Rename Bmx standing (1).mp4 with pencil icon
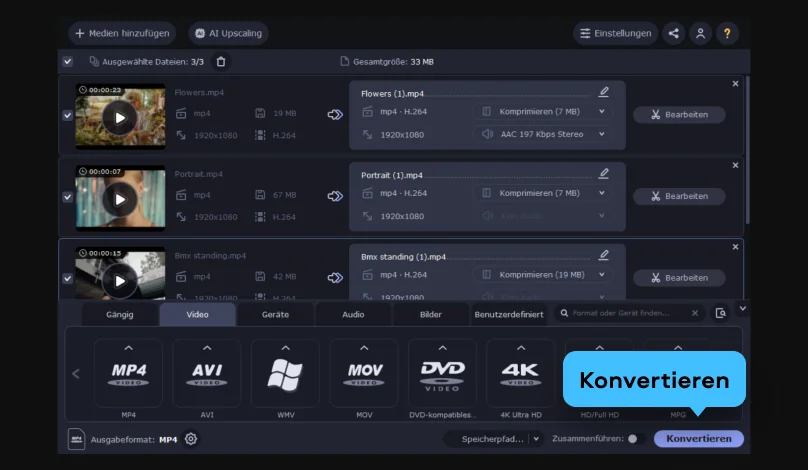The height and width of the screenshot is (470, 808). (x=603, y=255)
